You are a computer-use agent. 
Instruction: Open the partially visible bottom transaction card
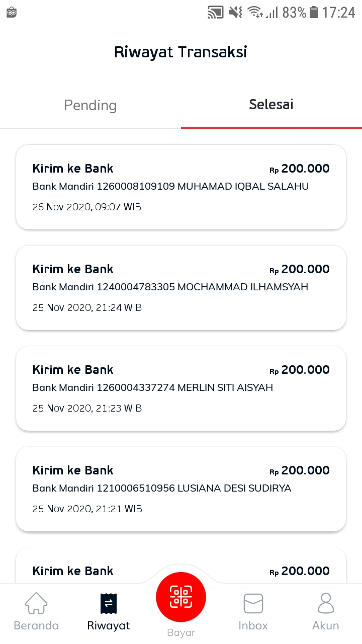(181, 566)
